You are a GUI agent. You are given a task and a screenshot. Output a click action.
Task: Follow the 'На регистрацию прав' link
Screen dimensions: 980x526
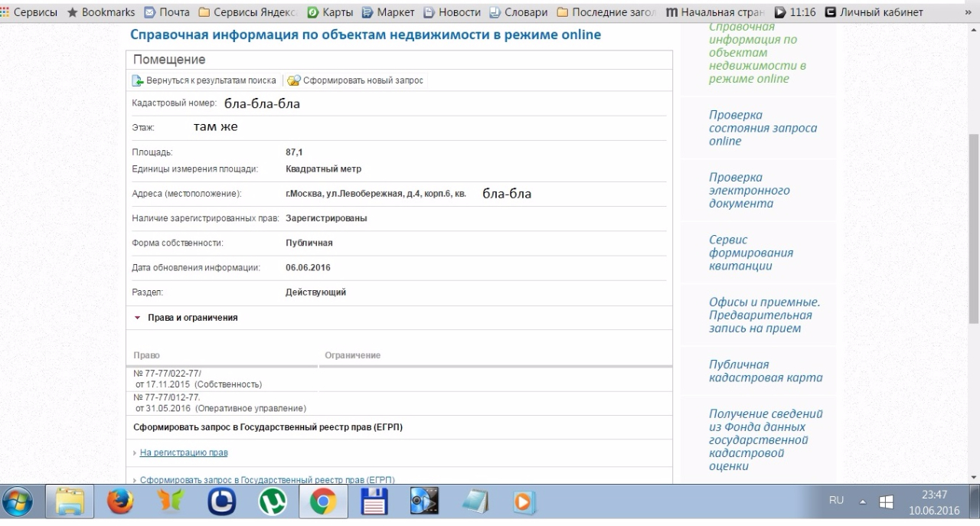(x=184, y=452)
